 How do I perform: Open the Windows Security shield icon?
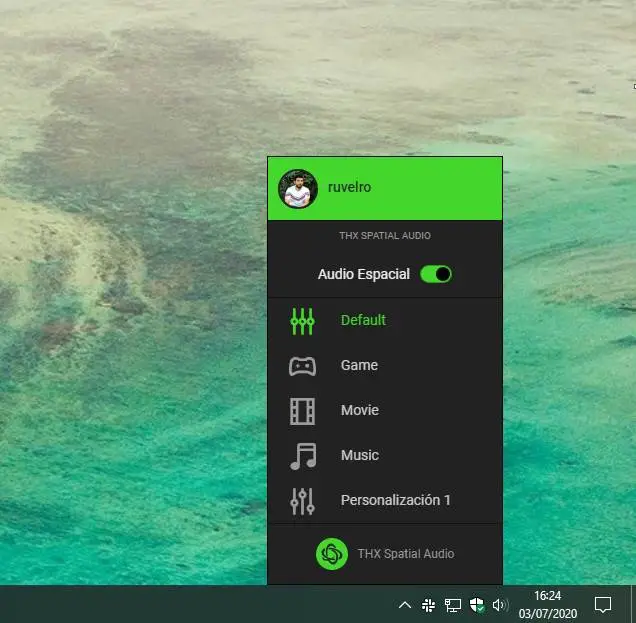point(477,605)
